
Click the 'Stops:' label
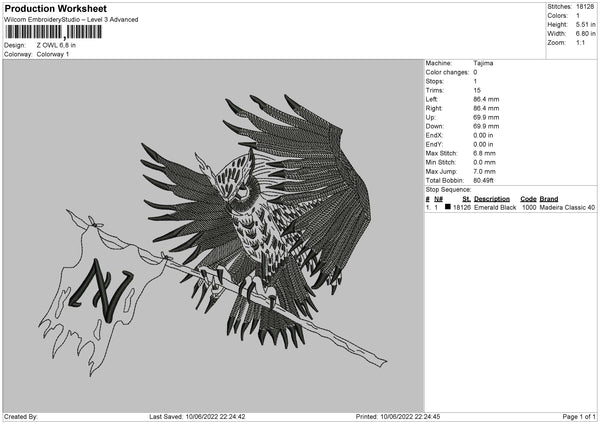pyautogui.click(x=435, y=82)
